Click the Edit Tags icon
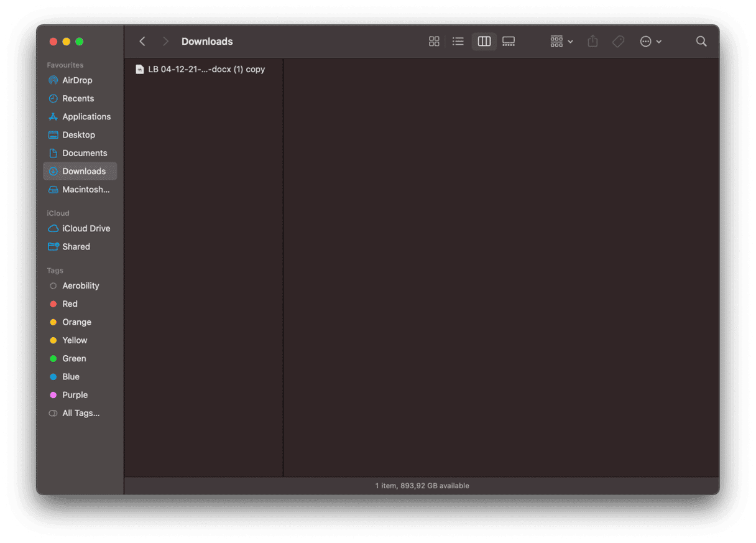 click(x=618, y=42)
